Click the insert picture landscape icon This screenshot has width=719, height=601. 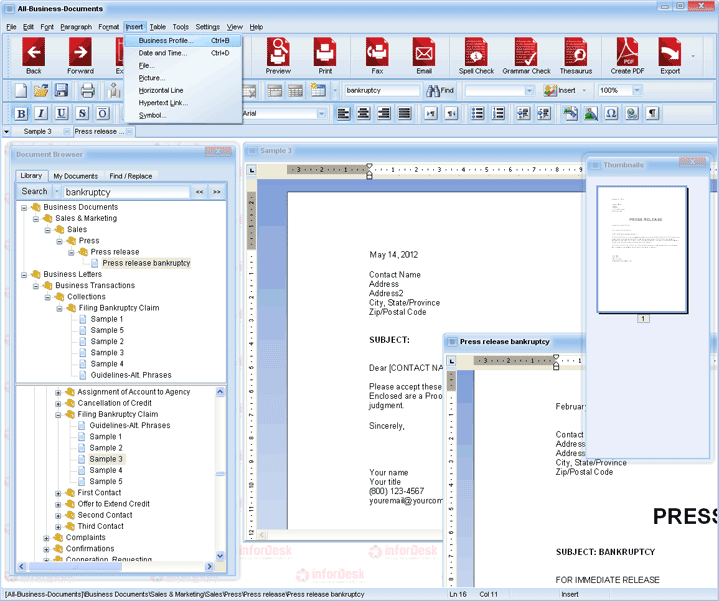[x=591, y=113]
